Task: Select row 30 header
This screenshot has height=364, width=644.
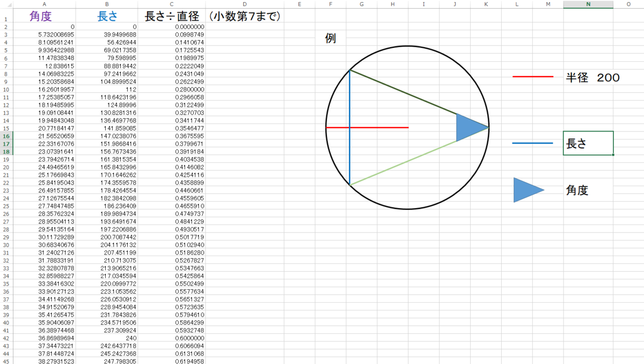Action: pos(6,245)
